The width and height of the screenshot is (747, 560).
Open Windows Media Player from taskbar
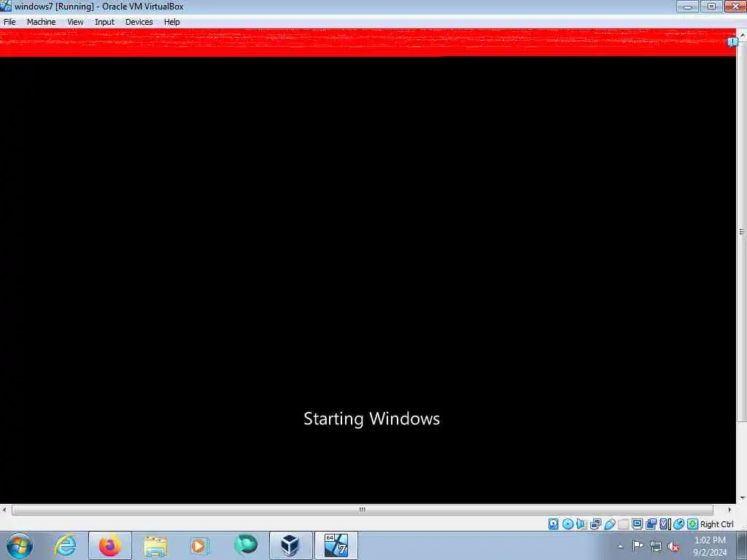(200, 545)
